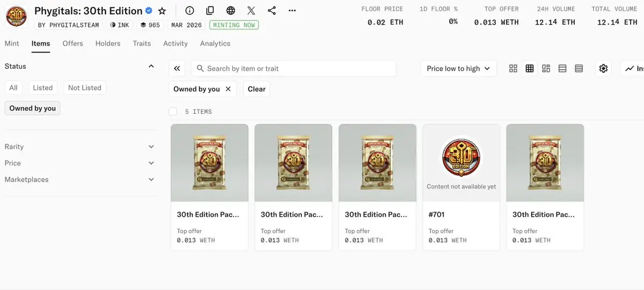Click the verified badge next to title
Image resolution: width=644 pixels, height=290 pixels.
[149, 11]
